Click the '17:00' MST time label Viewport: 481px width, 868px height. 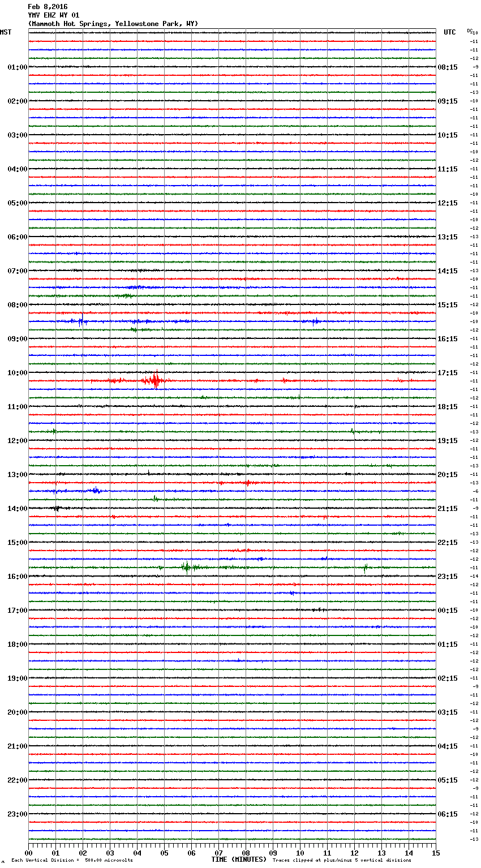pyautogui.click(x=18, y=611)
